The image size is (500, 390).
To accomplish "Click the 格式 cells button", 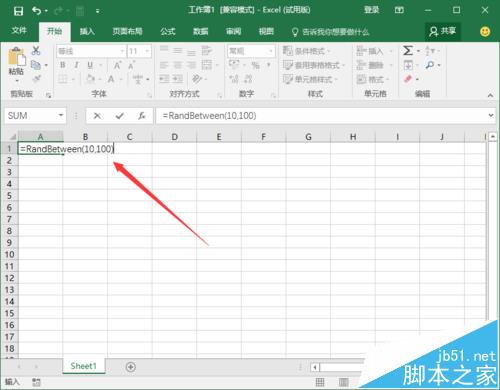I will (x=374, y=79).
